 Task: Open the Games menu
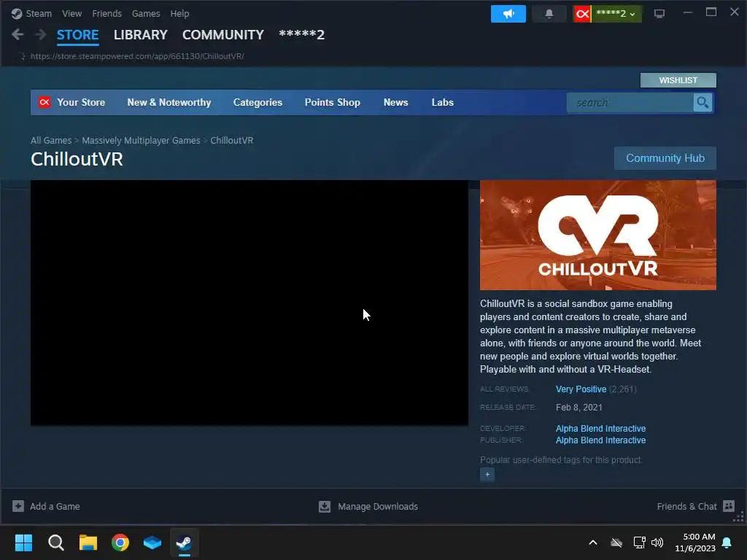tap(146, 14)
